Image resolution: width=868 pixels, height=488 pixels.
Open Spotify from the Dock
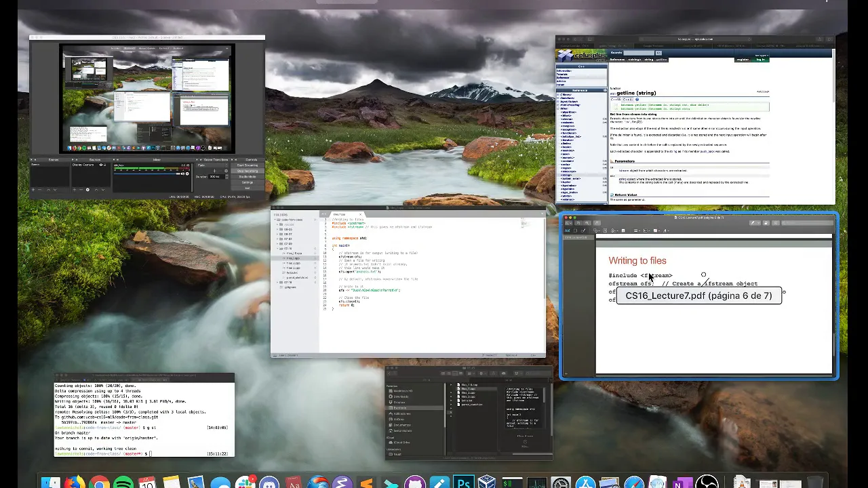tap(123, 483)
